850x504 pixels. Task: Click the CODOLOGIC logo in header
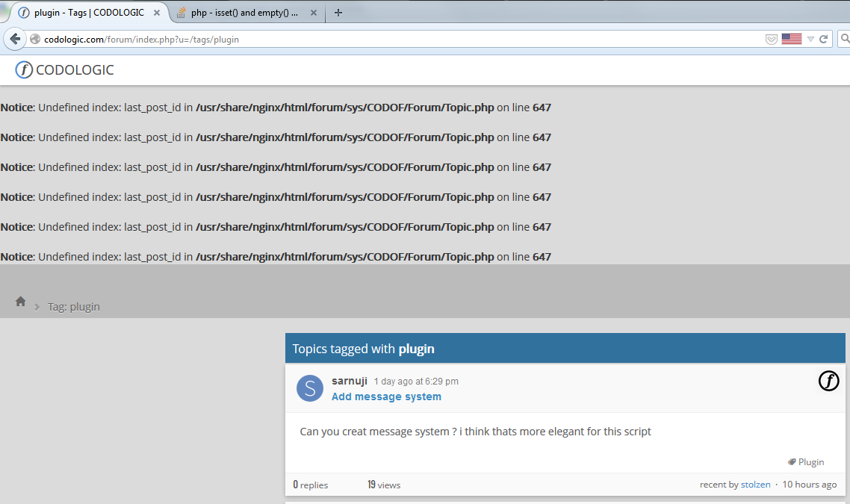[64, 70]
